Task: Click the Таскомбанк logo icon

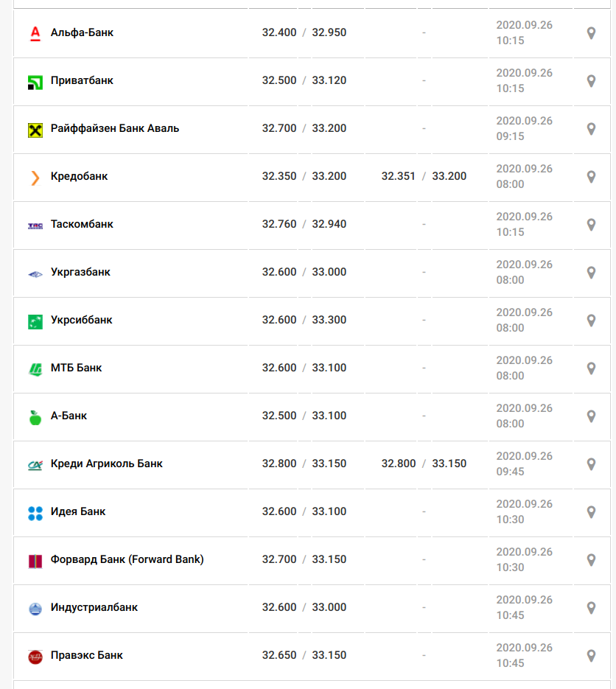Action: pos(35,225)
